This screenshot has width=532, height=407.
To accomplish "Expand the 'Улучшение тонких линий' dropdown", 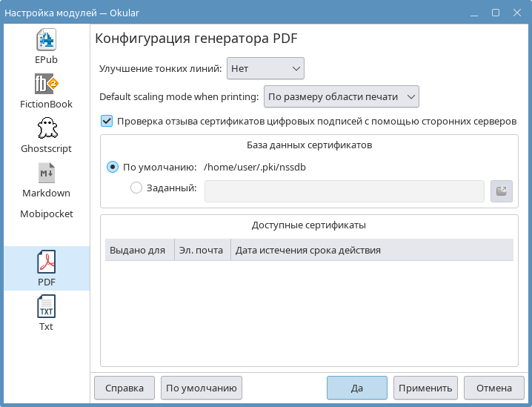I will [x=265, y=68].
